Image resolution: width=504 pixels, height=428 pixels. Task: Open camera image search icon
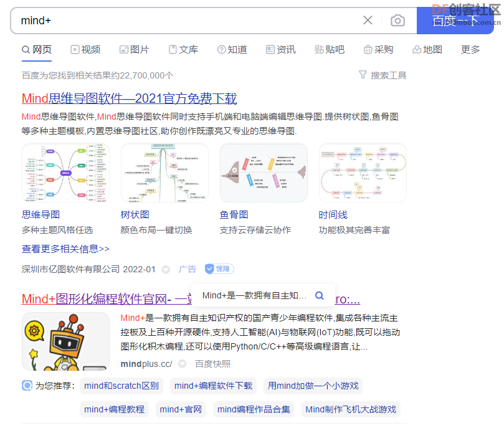click(397, 21)
